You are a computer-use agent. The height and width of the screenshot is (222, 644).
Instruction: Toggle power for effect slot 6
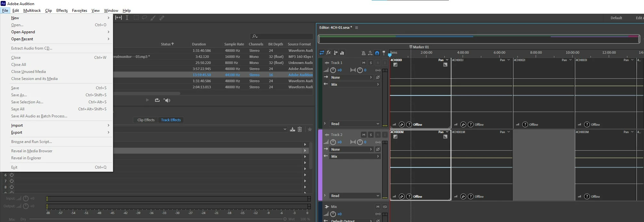[12, 175]
